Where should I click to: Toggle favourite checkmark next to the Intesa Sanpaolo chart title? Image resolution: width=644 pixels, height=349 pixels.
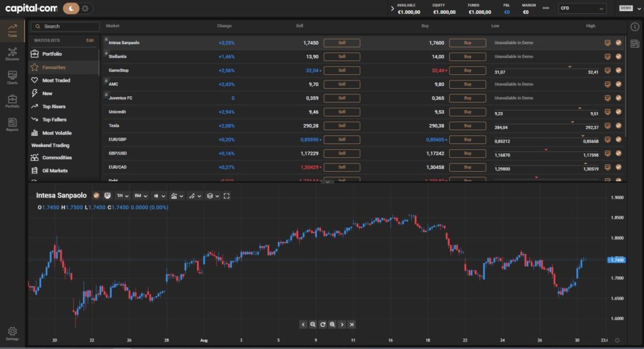[96, 196]
